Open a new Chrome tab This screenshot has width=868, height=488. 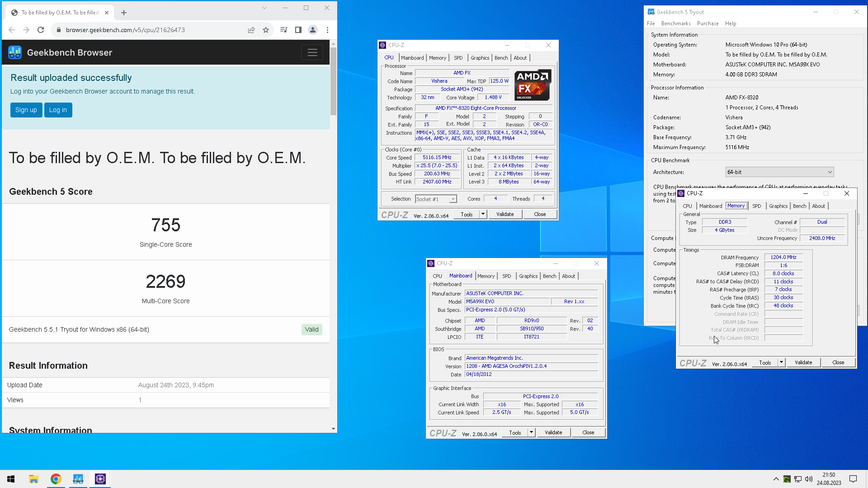(x=124, y=13)
